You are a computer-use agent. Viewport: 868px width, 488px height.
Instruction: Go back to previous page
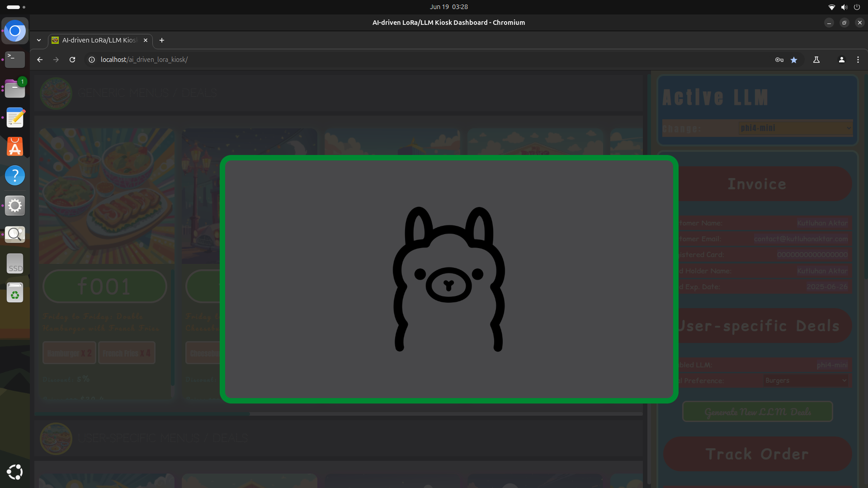pyautogui.click(x=40, y=60)
